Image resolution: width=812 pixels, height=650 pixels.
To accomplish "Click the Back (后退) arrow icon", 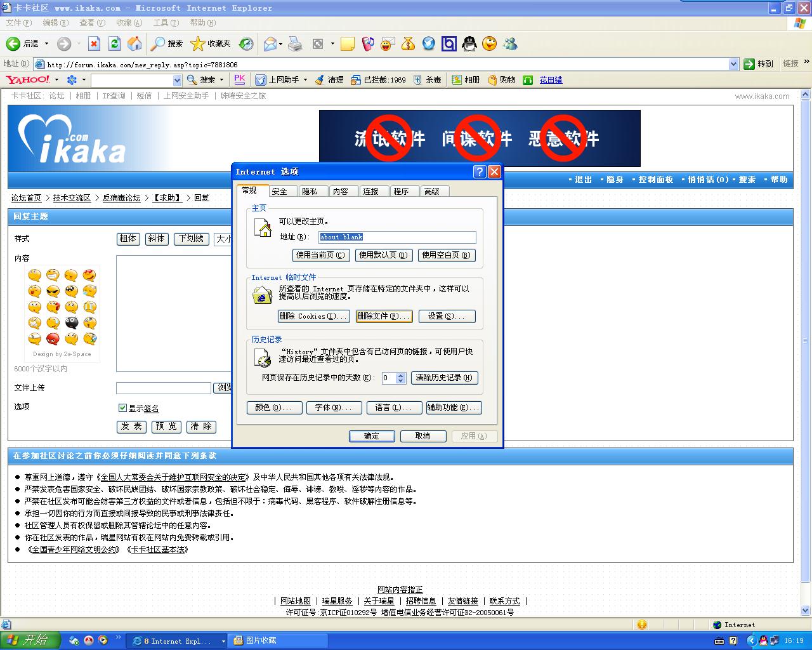I will [13, 44].
